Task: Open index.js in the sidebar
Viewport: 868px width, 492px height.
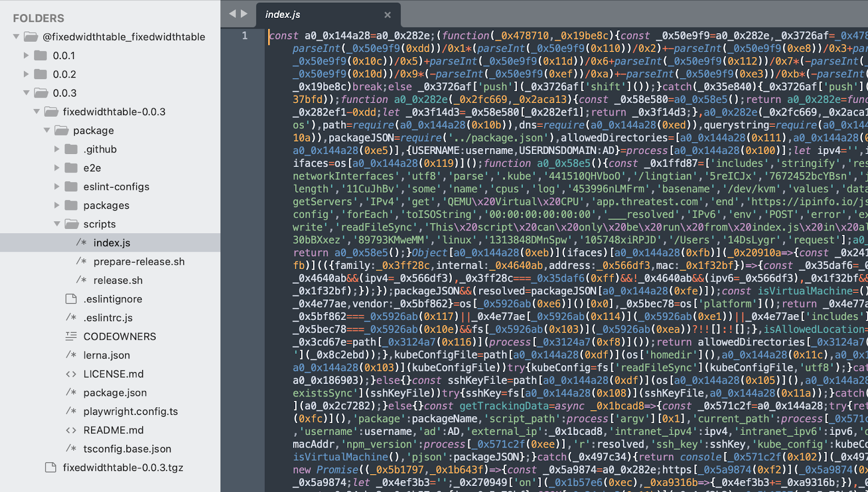Action: pos(112,242)
